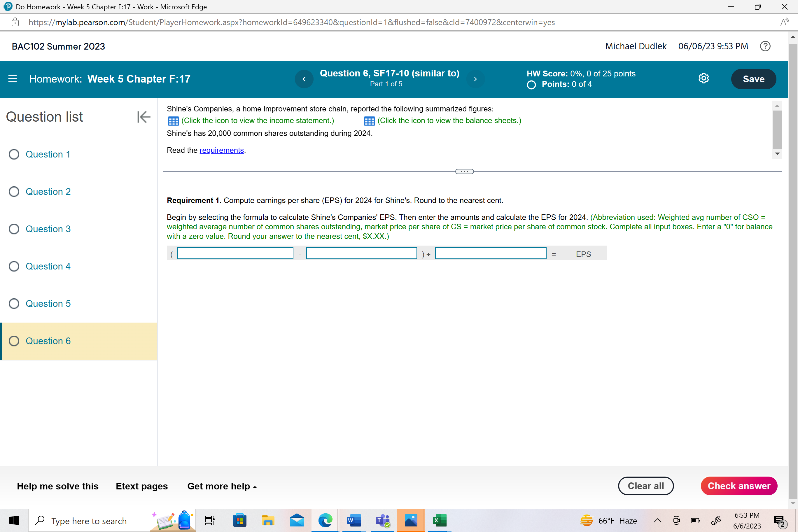Click the first EPS formula input box
Viewport: 798px width, 532px height.
[235, 253]
